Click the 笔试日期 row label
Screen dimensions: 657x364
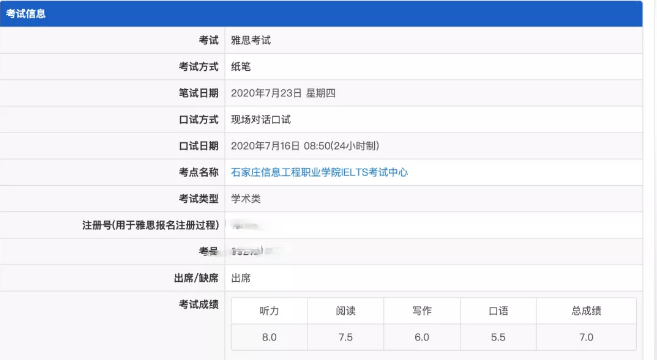(x=199, y=93)
